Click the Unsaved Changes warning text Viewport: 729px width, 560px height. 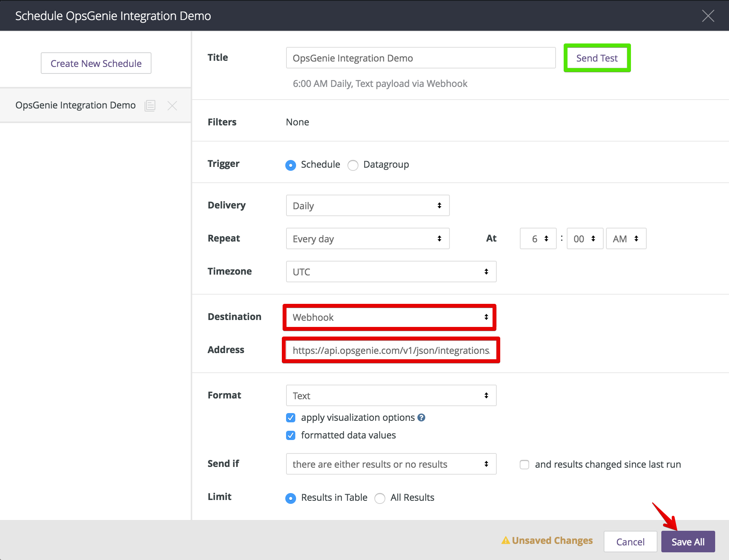(552, 540)
